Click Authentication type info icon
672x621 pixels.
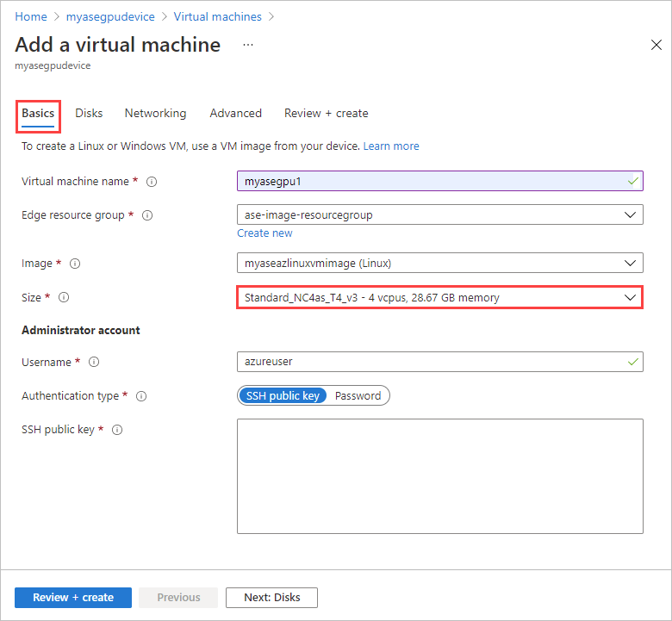click(141, 396)
